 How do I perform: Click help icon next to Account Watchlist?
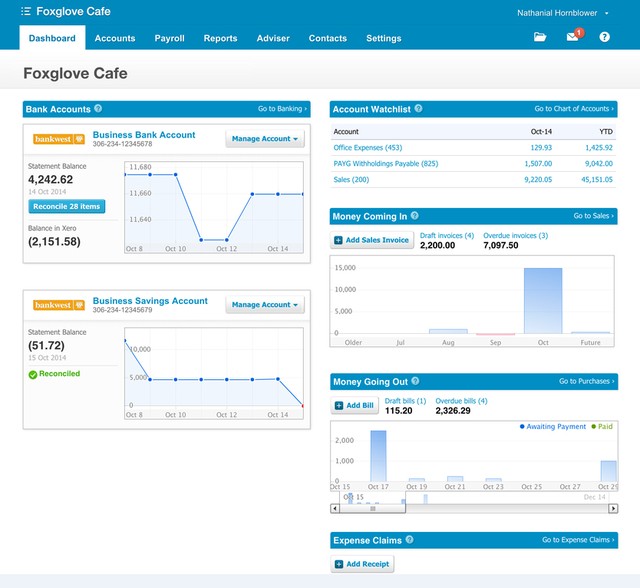click(418, 109)
